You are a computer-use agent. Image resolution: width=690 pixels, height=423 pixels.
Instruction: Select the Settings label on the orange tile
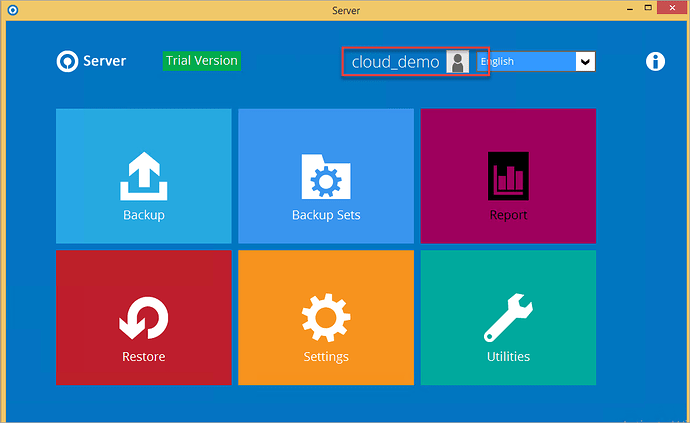click(x=326, y=357)
